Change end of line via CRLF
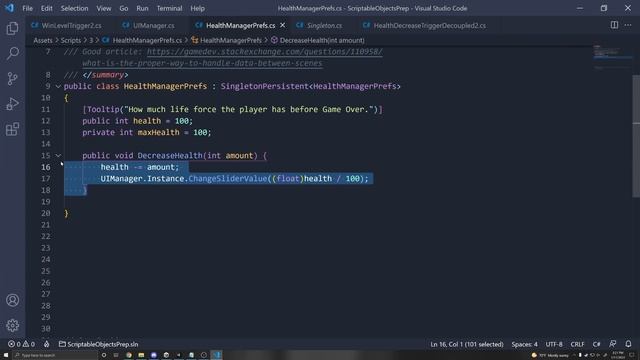Image resolution: width=640 pixels, height=360 pixels. [x=577, y=344]
